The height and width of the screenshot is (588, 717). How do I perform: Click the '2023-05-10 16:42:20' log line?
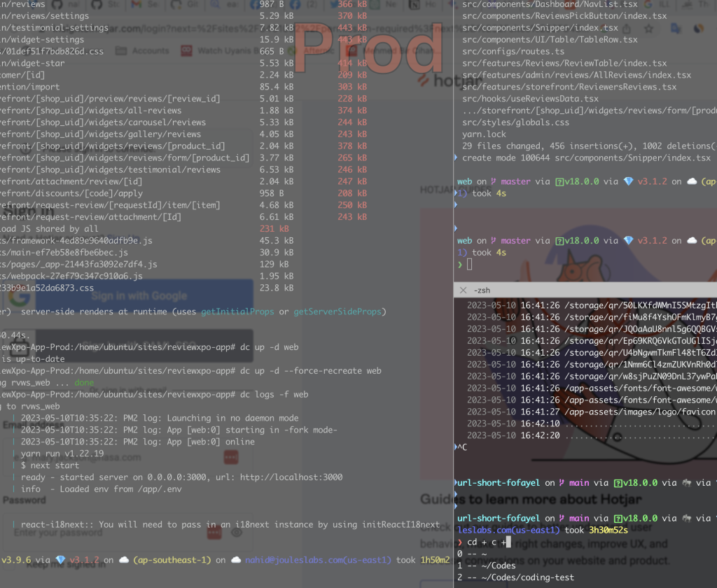pos(592,435)
